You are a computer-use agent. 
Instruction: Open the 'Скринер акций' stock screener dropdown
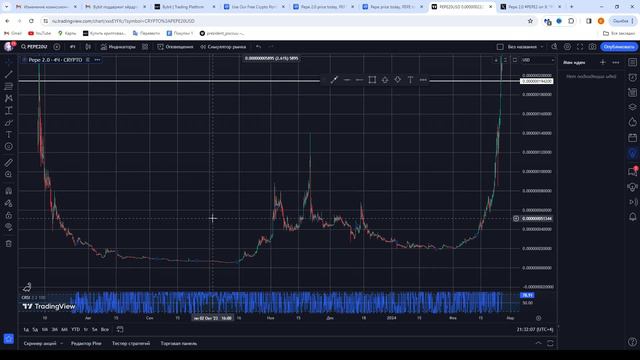click(x=43, y=344)
